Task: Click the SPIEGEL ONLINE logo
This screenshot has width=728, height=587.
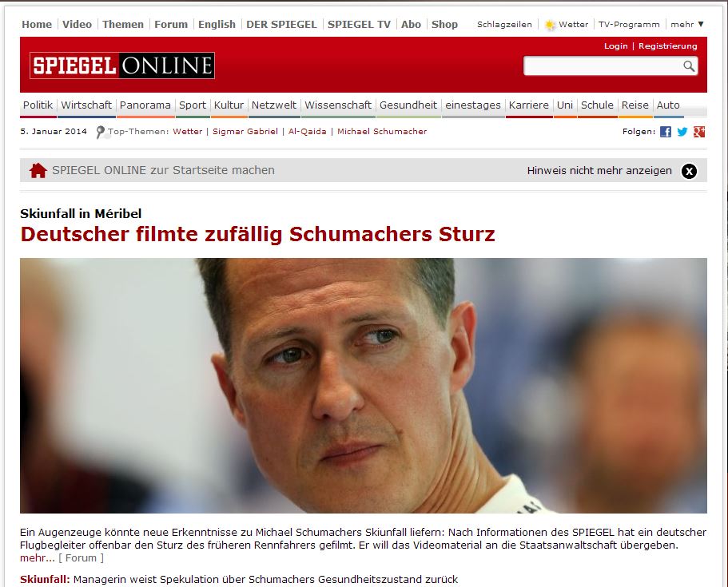Action: coord(122,65)
